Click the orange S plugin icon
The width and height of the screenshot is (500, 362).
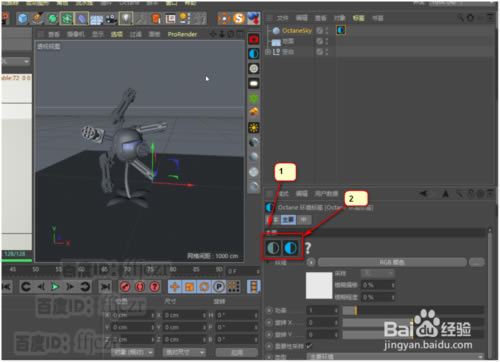tap(238, 18)
